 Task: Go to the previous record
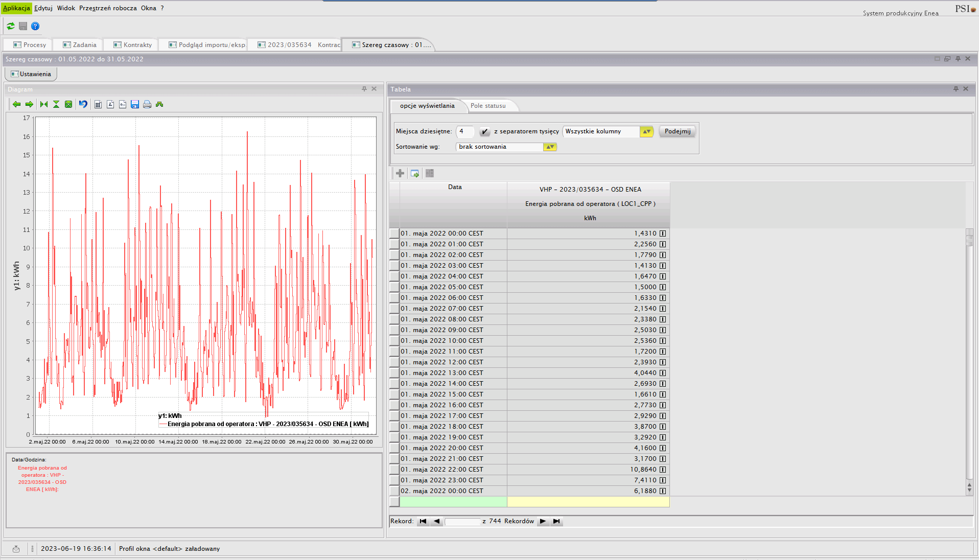[x=436, y=522]
